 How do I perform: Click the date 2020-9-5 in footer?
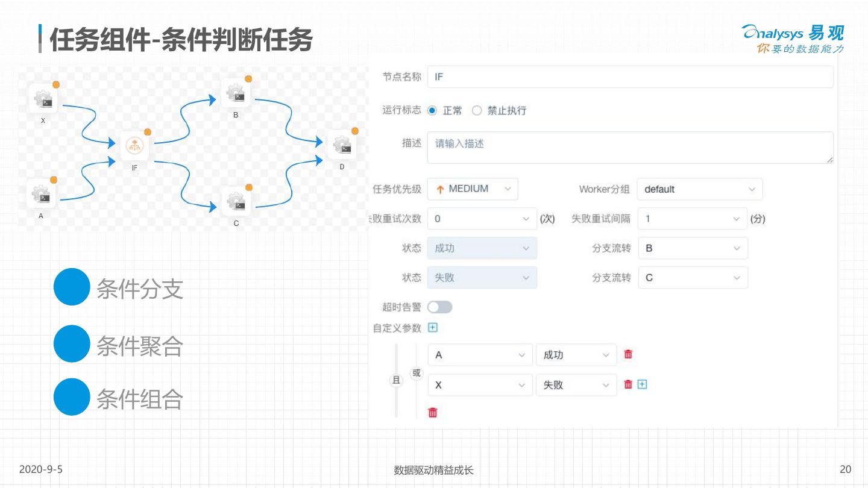click(41, 469)
